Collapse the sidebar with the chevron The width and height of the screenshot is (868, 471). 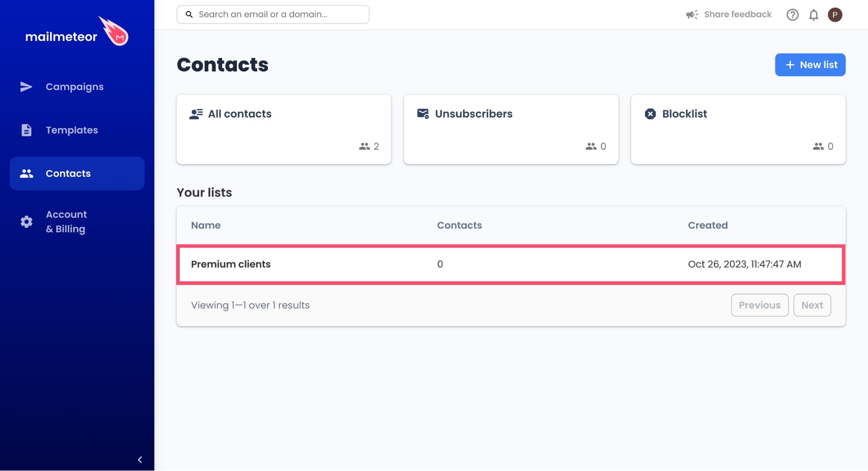coord(140,460)
